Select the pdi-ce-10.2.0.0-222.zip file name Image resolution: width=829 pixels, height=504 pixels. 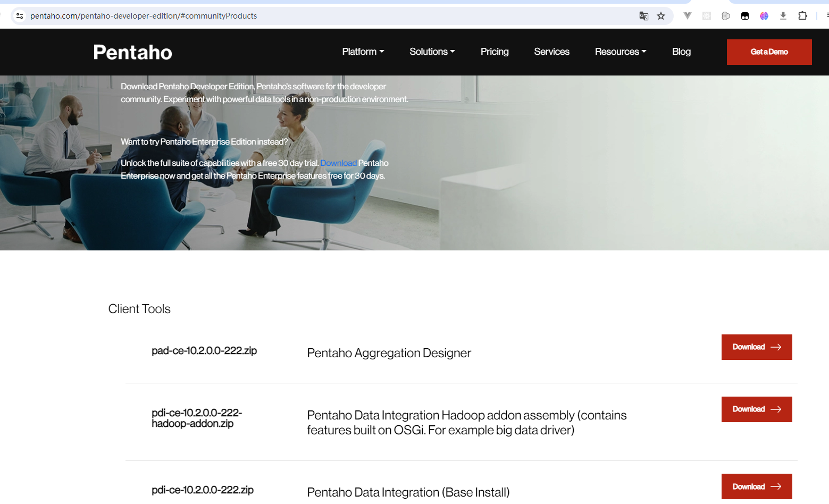203,490
